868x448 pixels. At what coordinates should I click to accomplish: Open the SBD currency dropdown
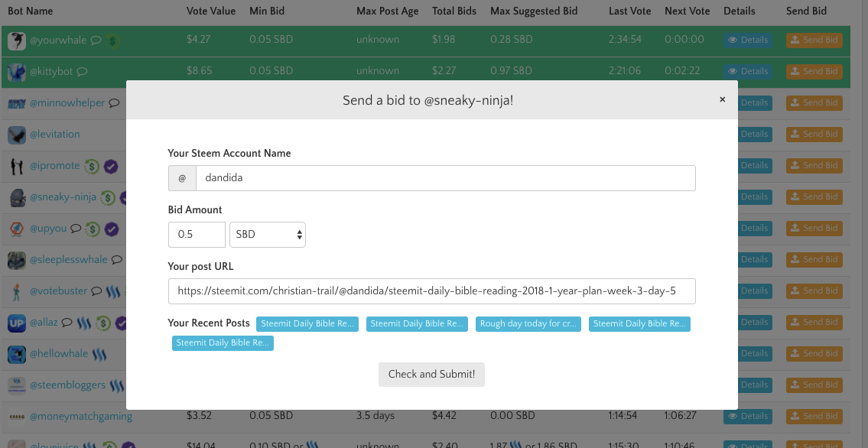268,235
